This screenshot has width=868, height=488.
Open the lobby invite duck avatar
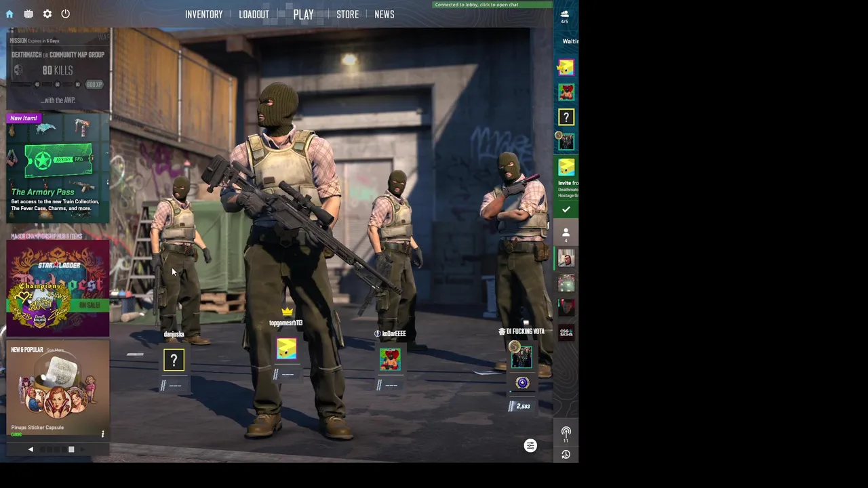click(x=566, y=167)
